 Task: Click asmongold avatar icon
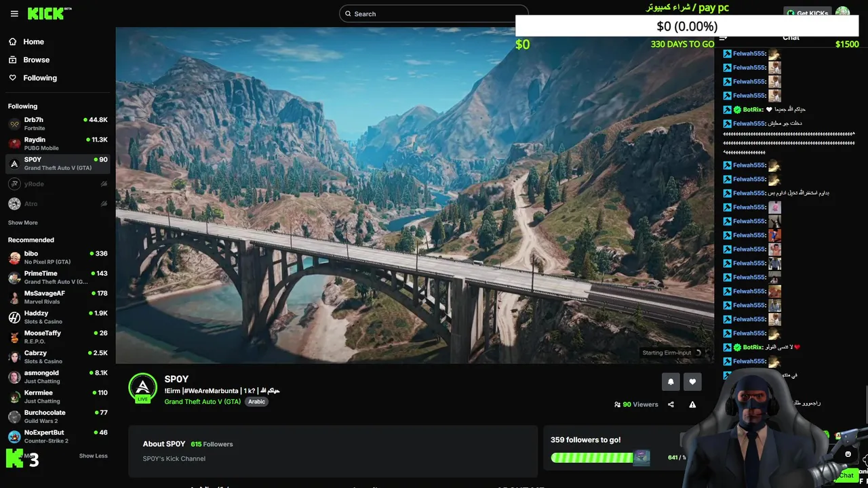pos(14,377)
